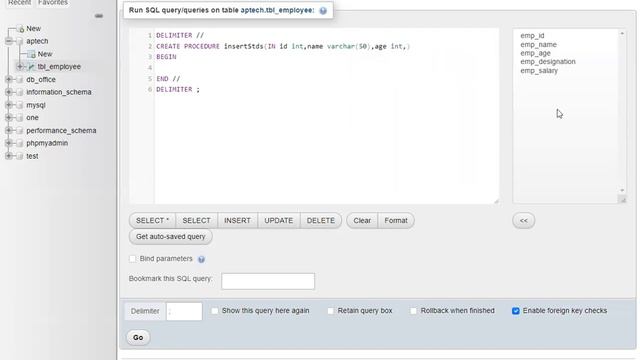Expand the one database node
The width and height of the screenshot is (640, 360).
pos(9,118)
